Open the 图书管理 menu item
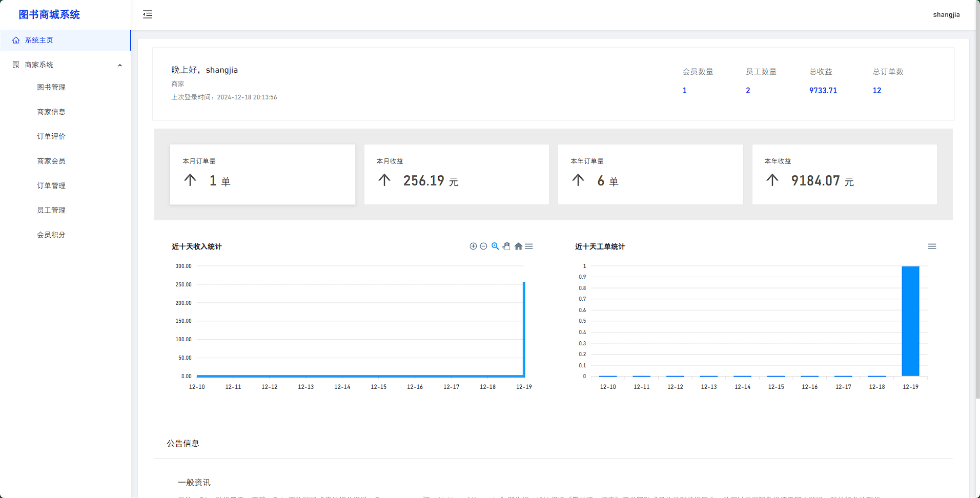The height and width of the screenshot is (498, 980). tap(51, 87)
